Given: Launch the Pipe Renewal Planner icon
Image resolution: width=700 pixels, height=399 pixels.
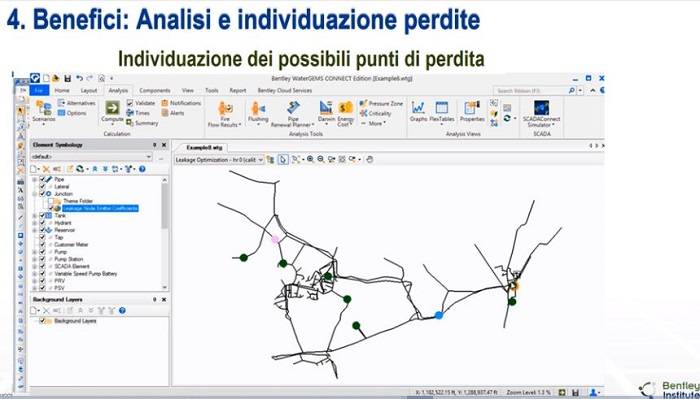Looking at the screenshot, I should click(293, 114).
